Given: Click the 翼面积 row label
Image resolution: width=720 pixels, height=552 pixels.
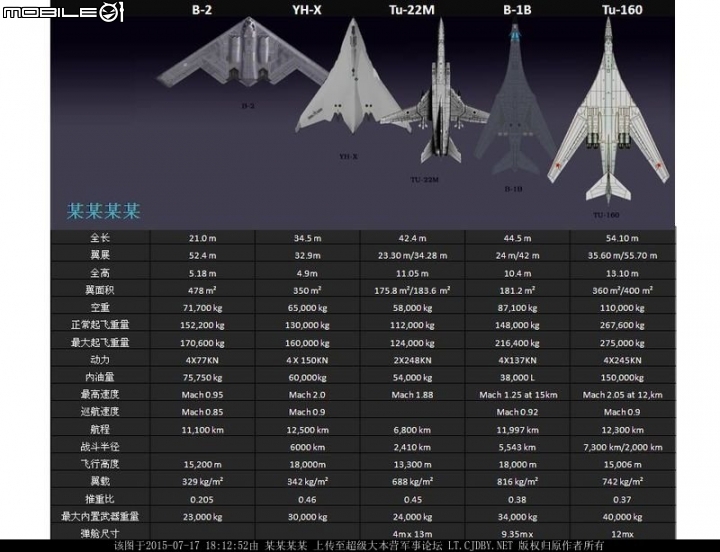Looking at the screenshot, I should (100, 290).
